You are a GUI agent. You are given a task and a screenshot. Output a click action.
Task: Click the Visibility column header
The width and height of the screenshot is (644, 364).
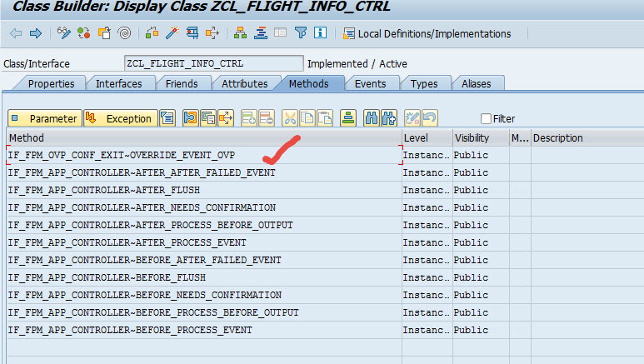[481, 138]
